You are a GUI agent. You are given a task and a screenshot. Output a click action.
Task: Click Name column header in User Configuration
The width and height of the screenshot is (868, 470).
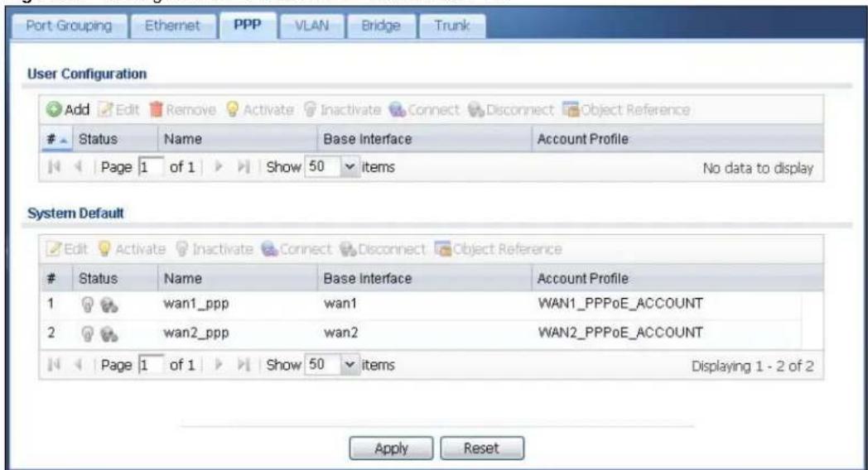pyautogui.click(x=238, y=139)
